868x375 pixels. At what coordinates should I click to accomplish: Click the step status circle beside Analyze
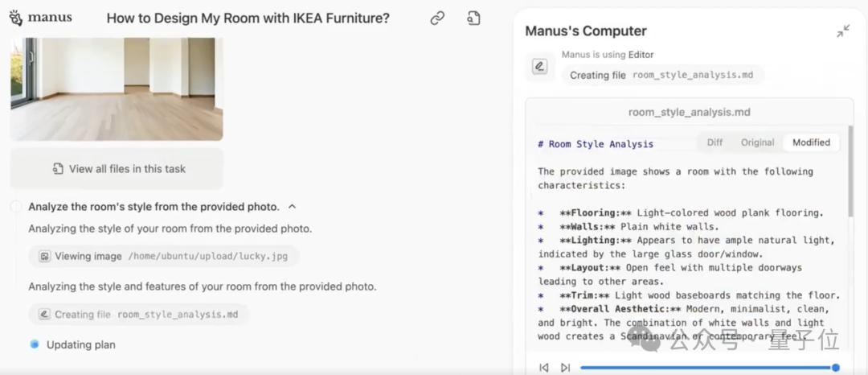[x=16, y=207]
